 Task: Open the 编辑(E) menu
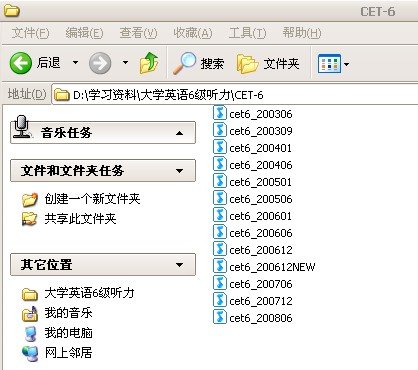click(84, 33)
